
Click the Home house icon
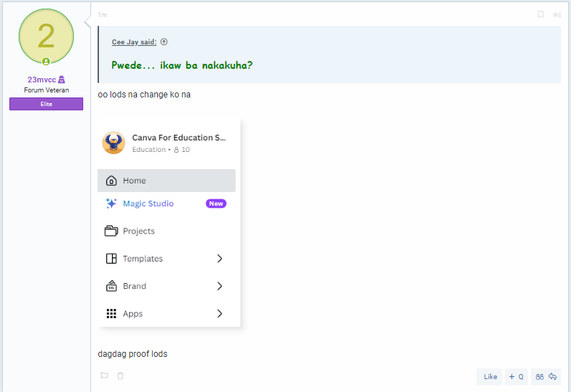(111, 181)
